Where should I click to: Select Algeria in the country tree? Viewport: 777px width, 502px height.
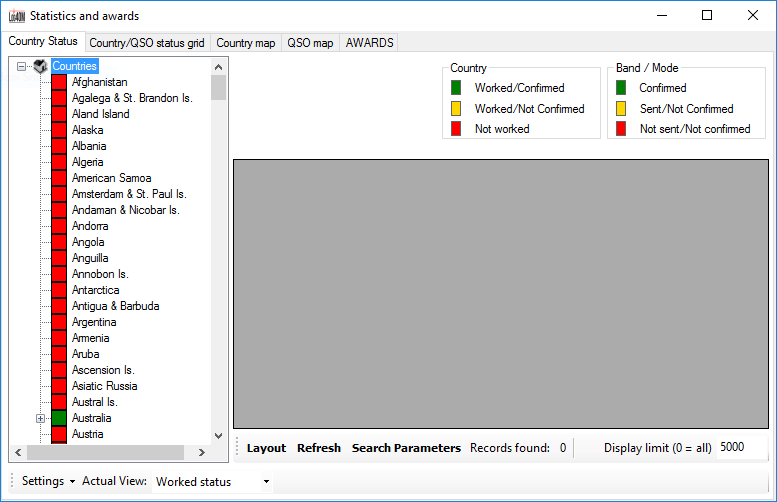[x=88, y=162]
